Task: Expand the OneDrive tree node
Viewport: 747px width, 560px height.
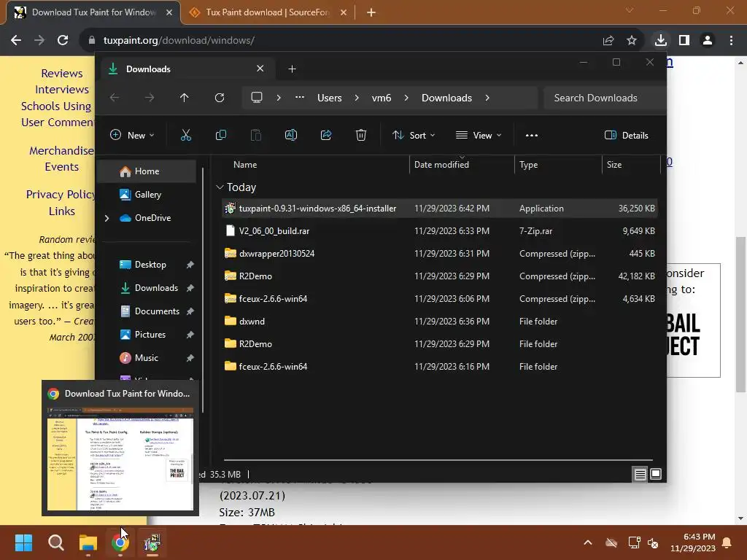Action: (x=107, y=218)
